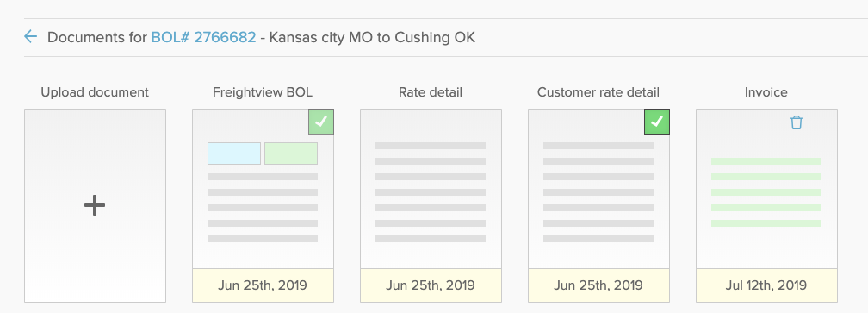Select the Customer rate detail title label

pos(598,92)
